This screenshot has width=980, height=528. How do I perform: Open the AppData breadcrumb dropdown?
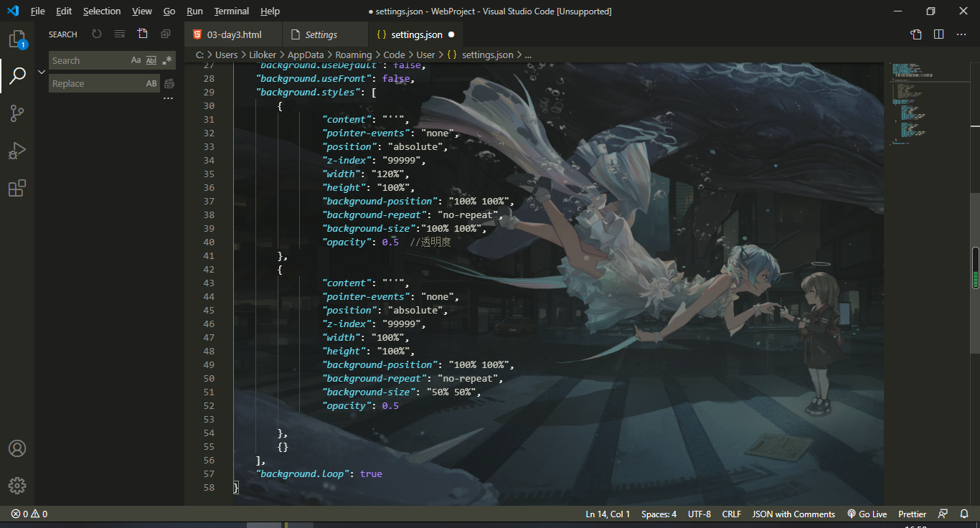tap(306, 55)
